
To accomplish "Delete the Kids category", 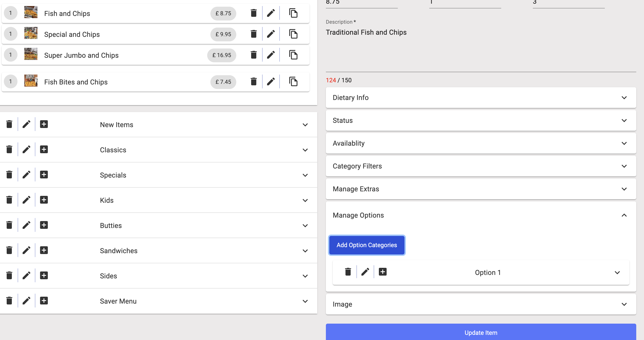I will [x=9, y=200].
